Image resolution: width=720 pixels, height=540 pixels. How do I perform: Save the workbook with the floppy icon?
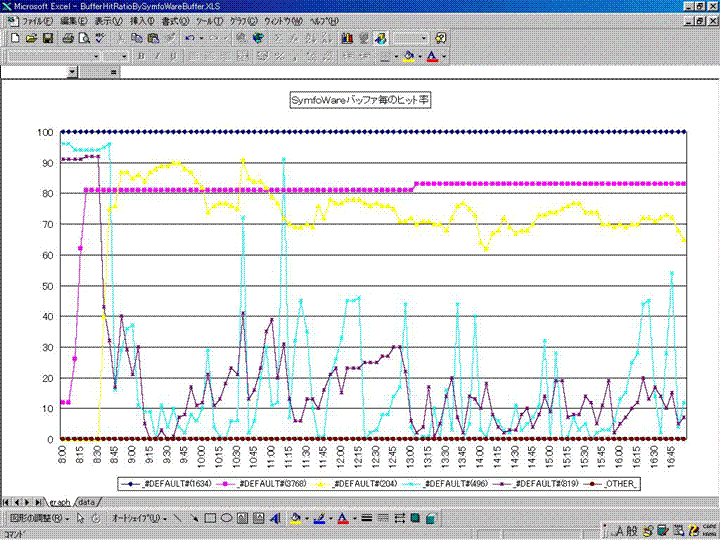click(48, 38)
